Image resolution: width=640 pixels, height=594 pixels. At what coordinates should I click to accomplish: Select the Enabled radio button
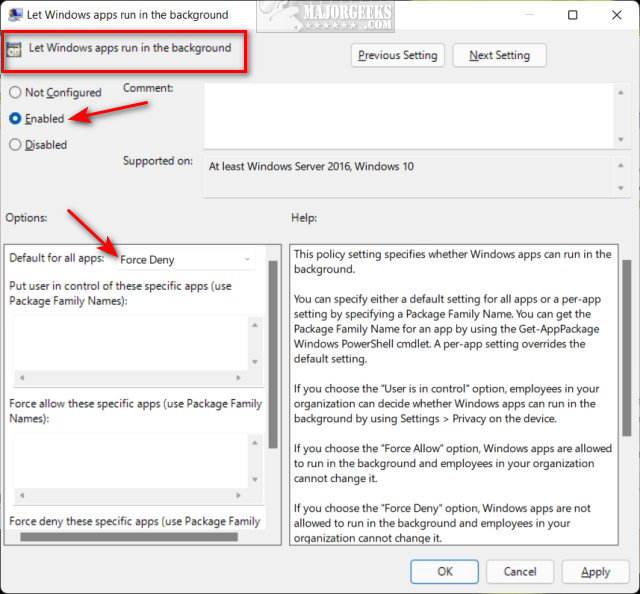click(x=15, y=118)
